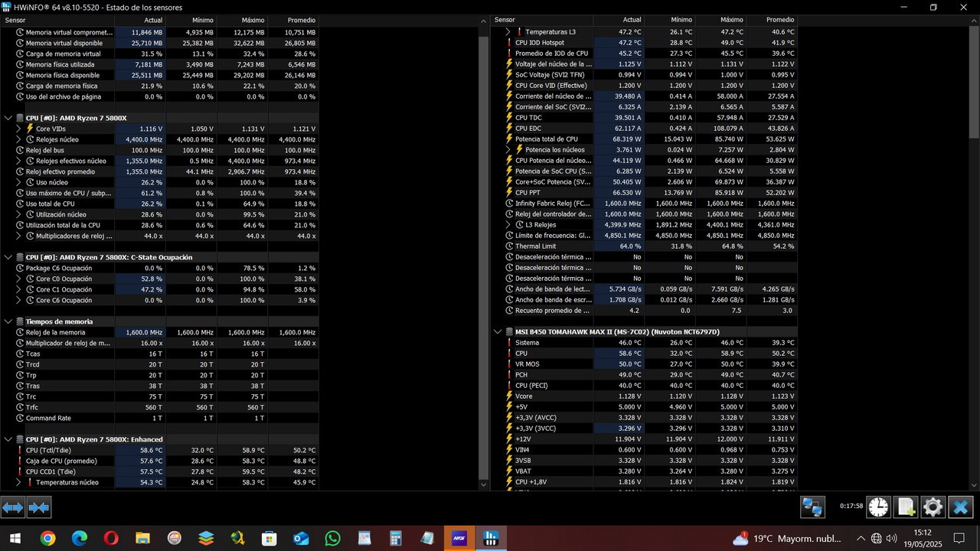Expand the L3 Relojes row
This screenshot has height=551, width=980.
(x=508, y=225)
